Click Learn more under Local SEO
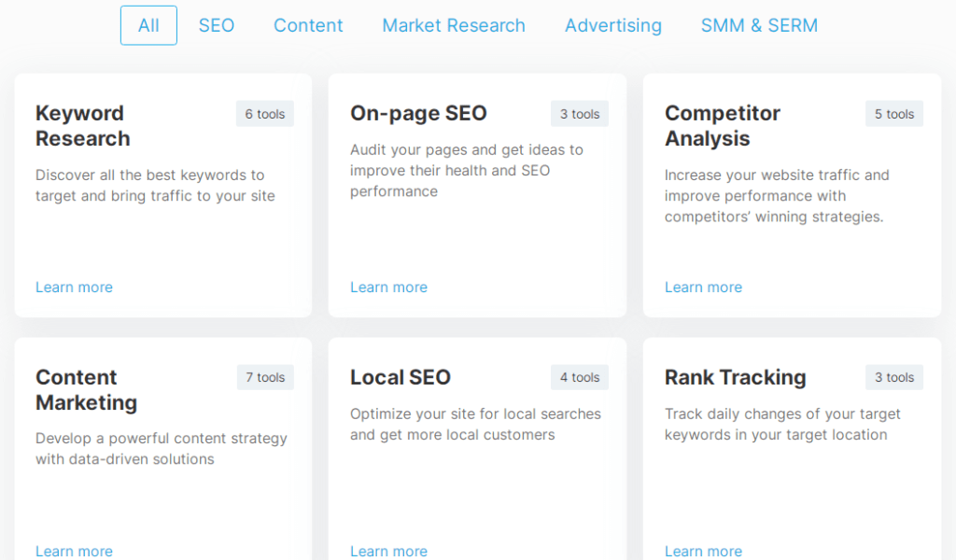 (388, 551)
